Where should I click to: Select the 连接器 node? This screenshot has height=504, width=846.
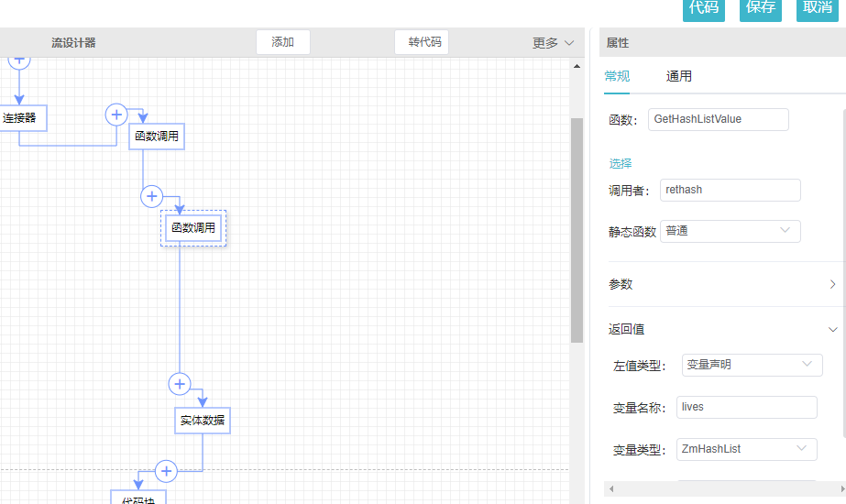(19, 118)
